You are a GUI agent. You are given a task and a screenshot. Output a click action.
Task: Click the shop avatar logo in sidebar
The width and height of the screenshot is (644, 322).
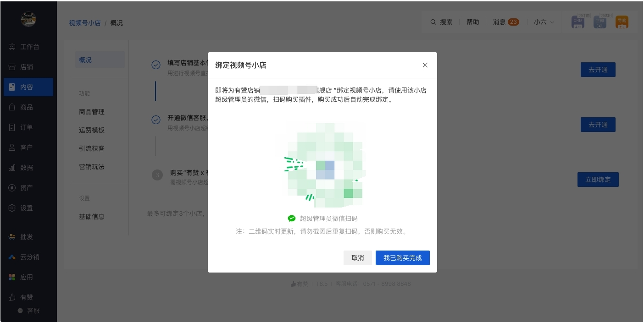click(x=28, y=18)
